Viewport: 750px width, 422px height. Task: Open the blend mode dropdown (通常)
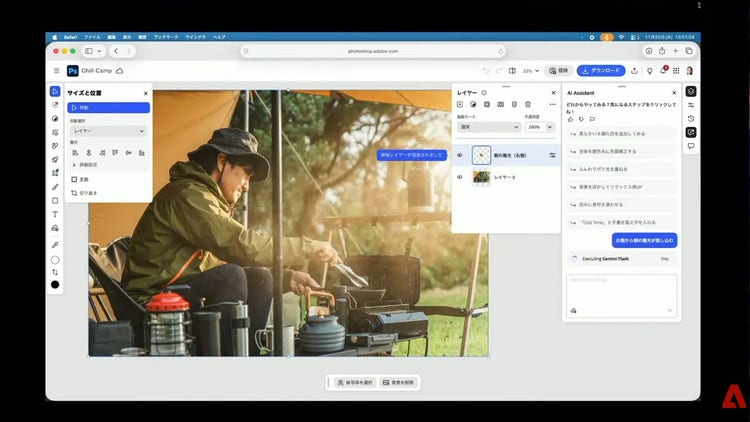pyautogui.click(x=489, y=127)
